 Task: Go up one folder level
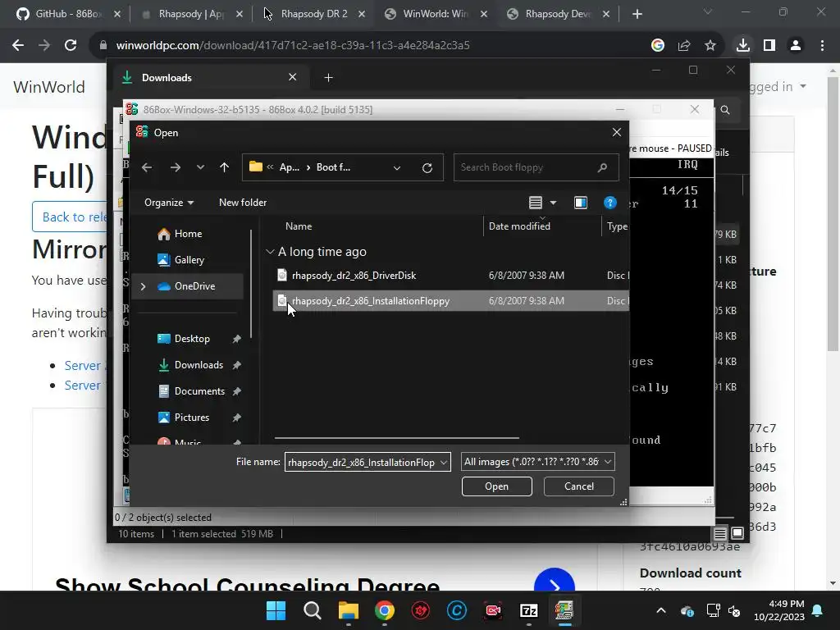pos(225,167)
